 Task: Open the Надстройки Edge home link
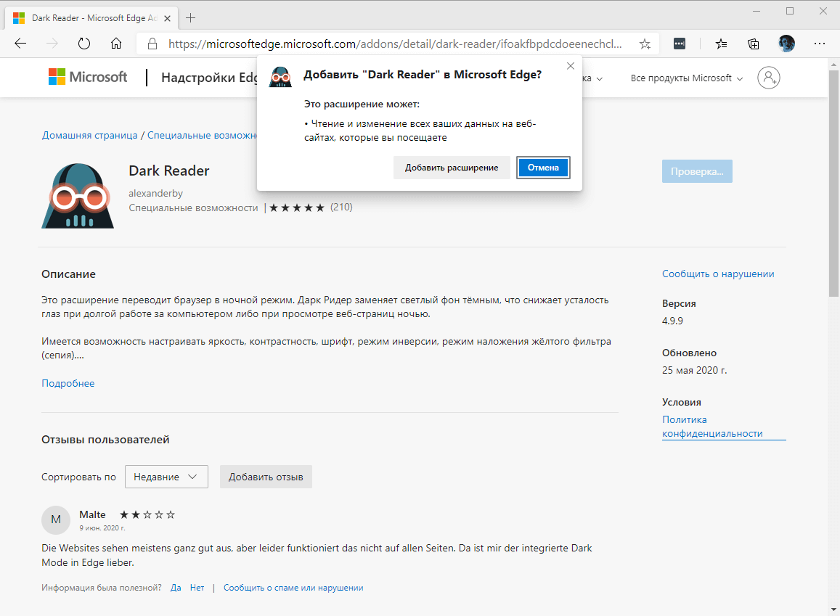pyautogui.click(x=209, y=78)
